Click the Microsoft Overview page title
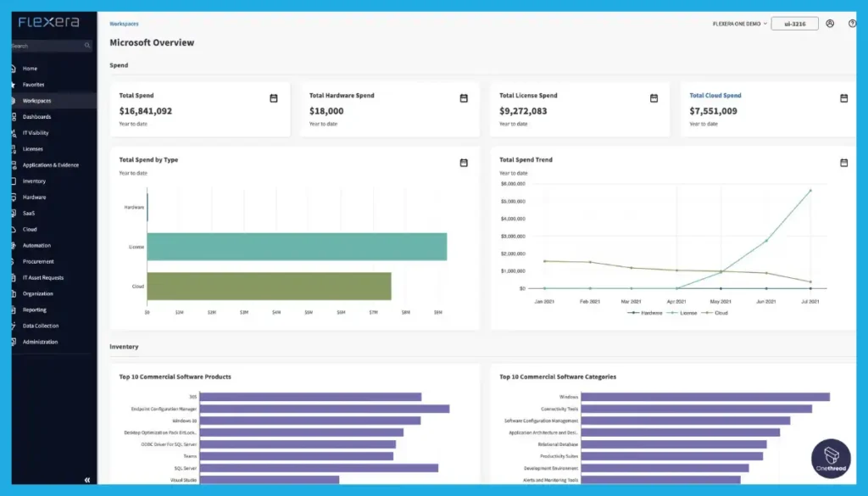868x496 pixels. pyautogui.click(x=152, y=42)
